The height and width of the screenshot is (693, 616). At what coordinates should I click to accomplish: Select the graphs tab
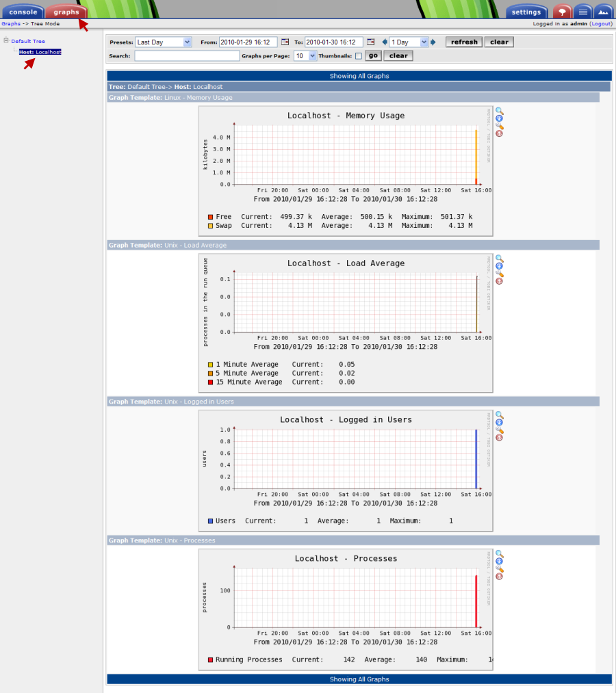pos(66,11)
